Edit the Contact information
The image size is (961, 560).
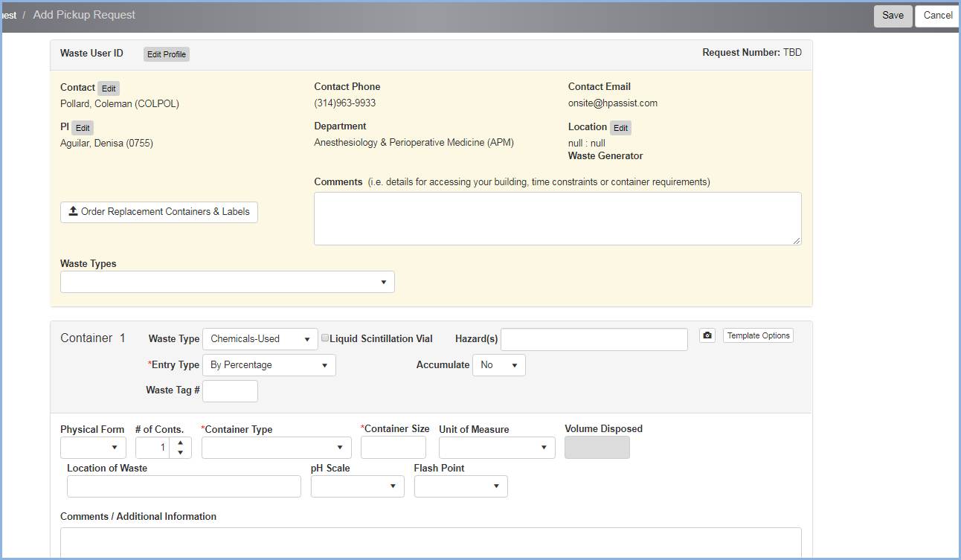109,88
